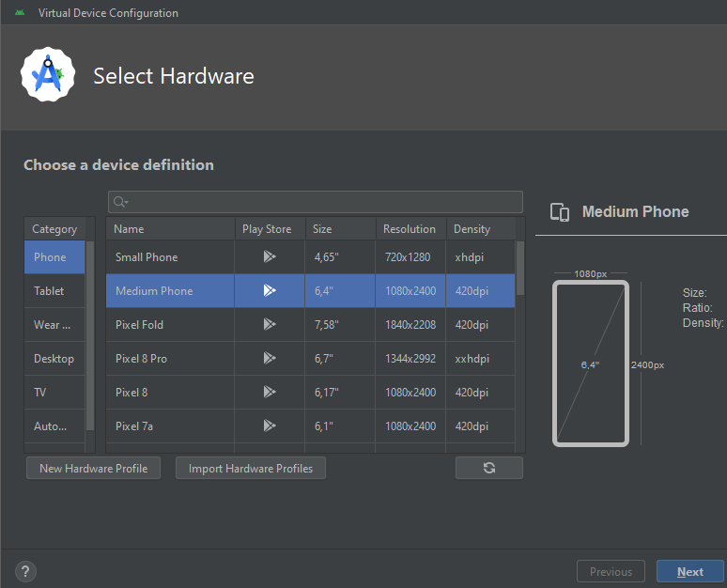Sort by the Play Store column header
The width and height of the screenshot is (727, 588).
coord(270,229)
